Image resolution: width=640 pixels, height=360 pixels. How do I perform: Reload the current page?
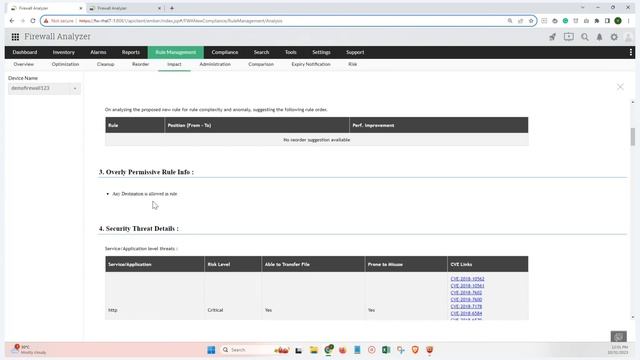(x=33, y=21)
